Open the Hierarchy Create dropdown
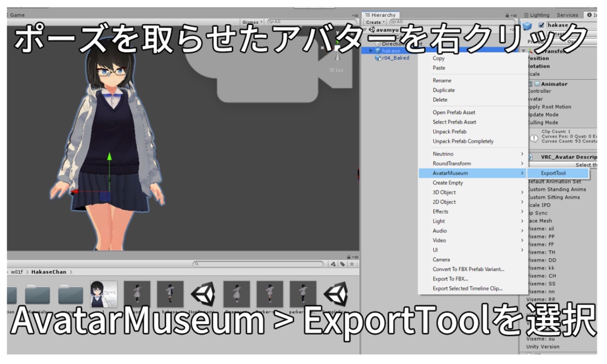 tap(375, 22)
